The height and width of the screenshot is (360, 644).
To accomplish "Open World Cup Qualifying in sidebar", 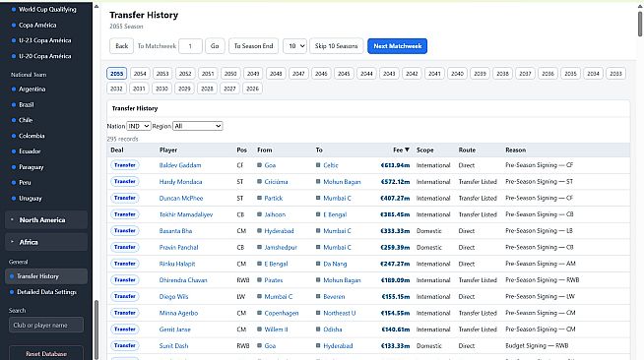I will click(x=46, y=9).
